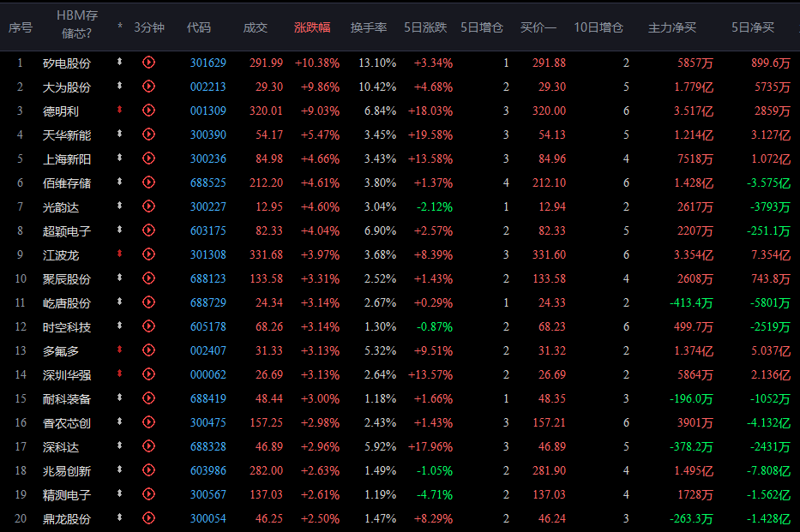Sort by the 涨跌幅 column header

tap(312, 27)
